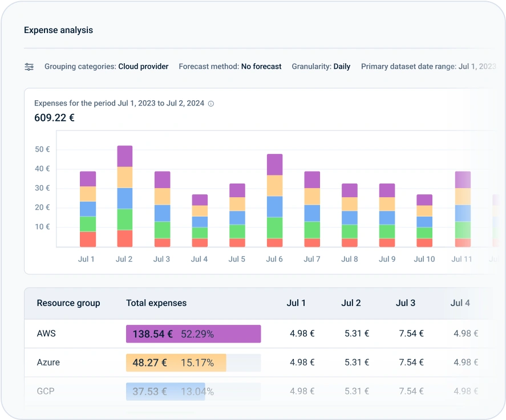Click the Jul 10 axis label
The image size is (506, 420).
(424, 259)
